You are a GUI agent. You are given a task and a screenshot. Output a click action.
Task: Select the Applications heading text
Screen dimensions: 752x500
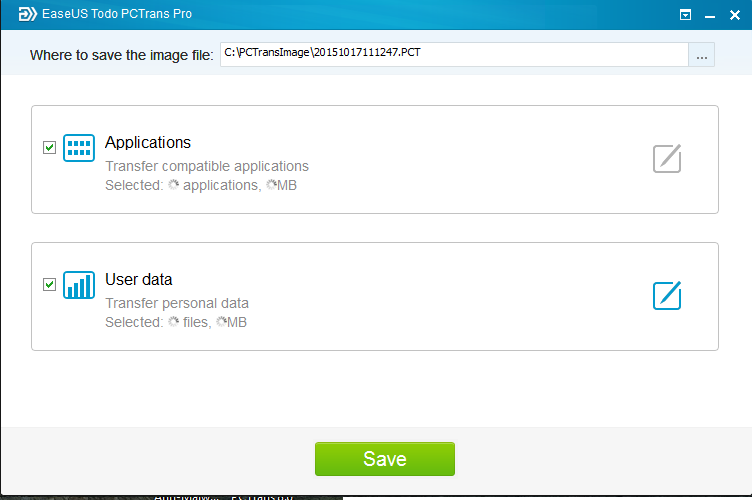coord(148,142)
